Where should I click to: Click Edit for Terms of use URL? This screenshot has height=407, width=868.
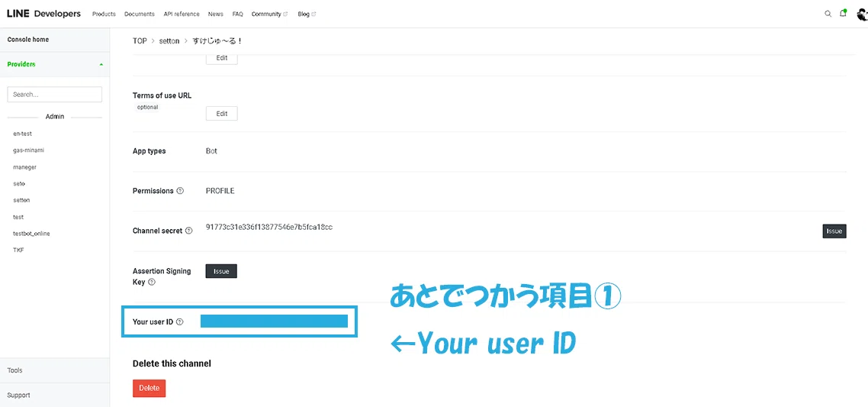tap(222, 114)
